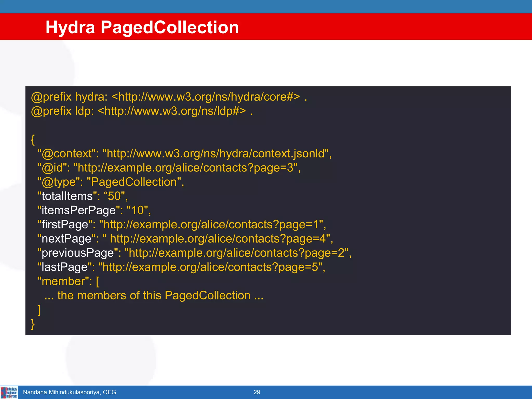Click the "@type": "PagedCollection" line

coord(111,182)
